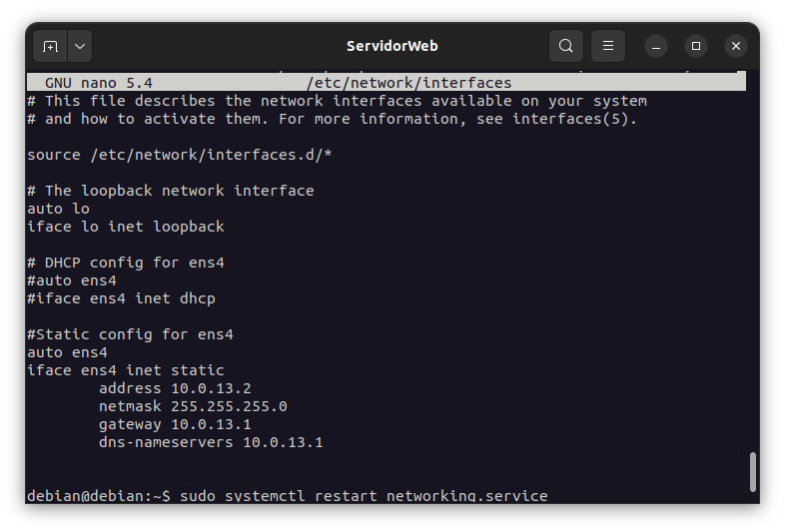
Task: Place cursor on netmask 255.255.255.0 line
Action: coord(193,406)
